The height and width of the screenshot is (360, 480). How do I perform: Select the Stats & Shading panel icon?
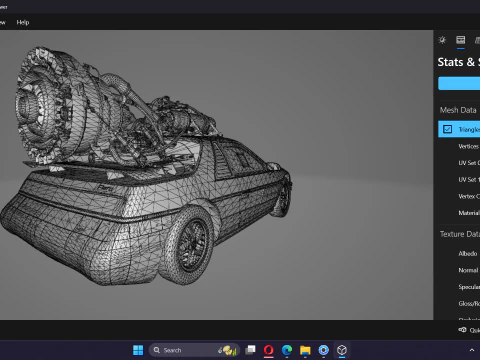[x=461, y=40]
